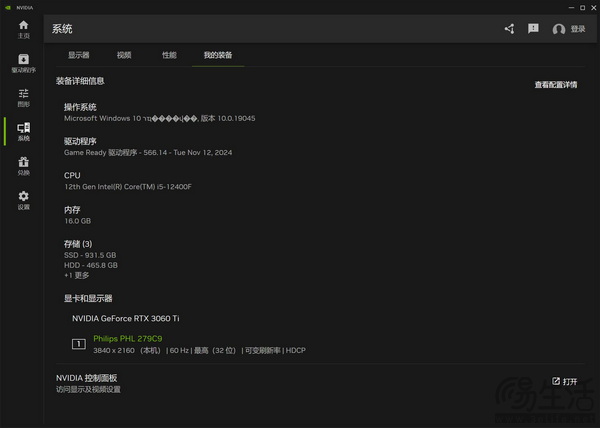The image size is (600, 428).
Task: Click the 驱动程序 section label
Action: [80, 141]
